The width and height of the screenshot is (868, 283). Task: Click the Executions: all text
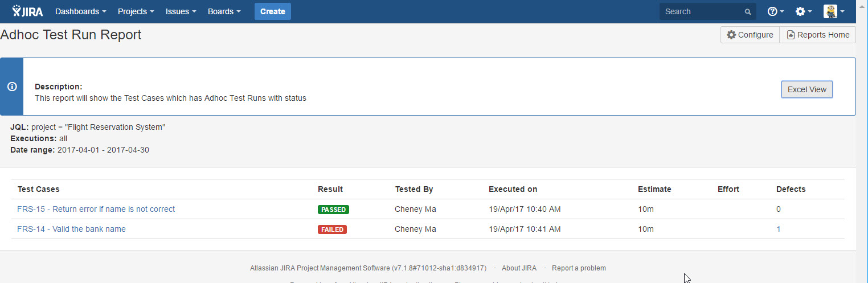pos(39,138)
